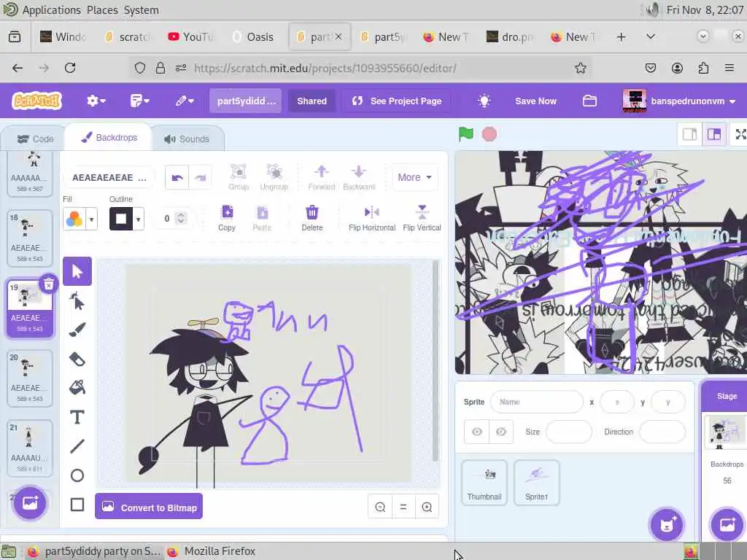This screenshot has height=560, width=747.
Task: Reset paint canvas zoom
Action: [x=403, y=507]
